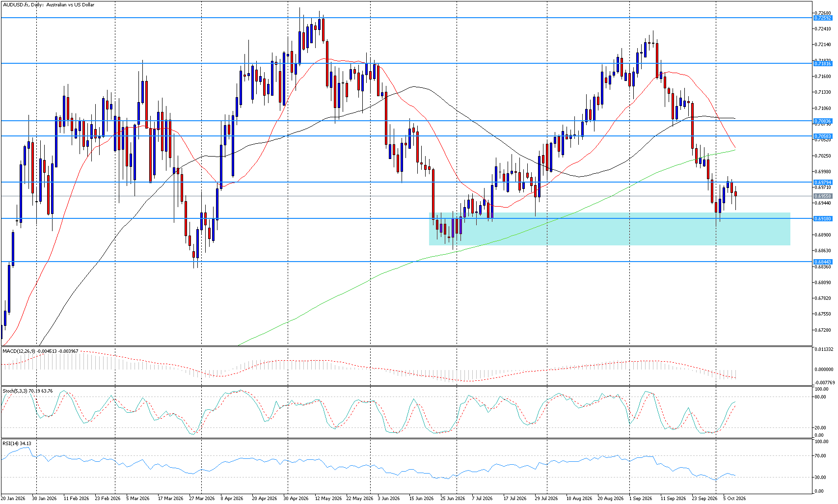Select the 0.70836 horizontal line price tag
The height and width of the screenshot is (504, 838).
823,121
